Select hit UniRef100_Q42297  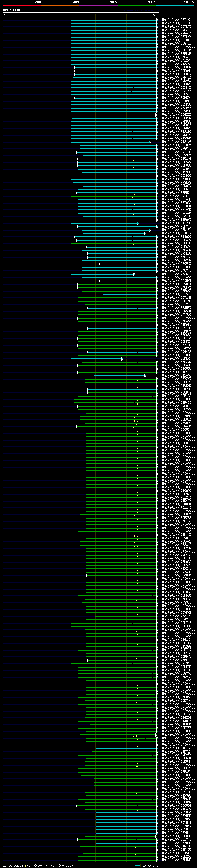click(177, 223)
